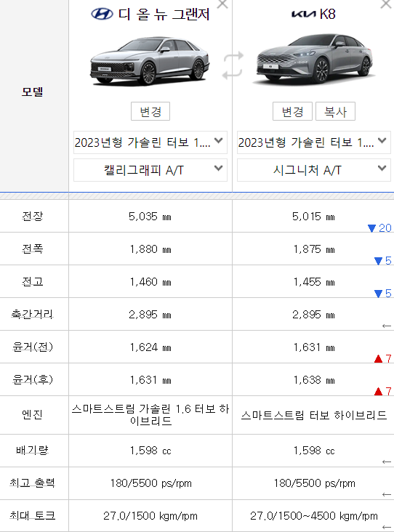The width and height of the screenshot is (394, 532).
Task: Click the 윤거(전) red up arrow 7
Action: point(383,358)
